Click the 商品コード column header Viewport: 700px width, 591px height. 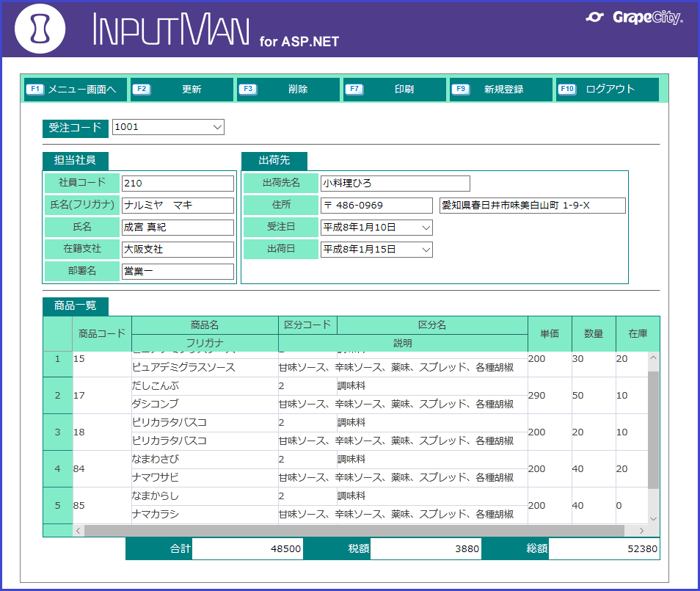click(x=102, y=334)
